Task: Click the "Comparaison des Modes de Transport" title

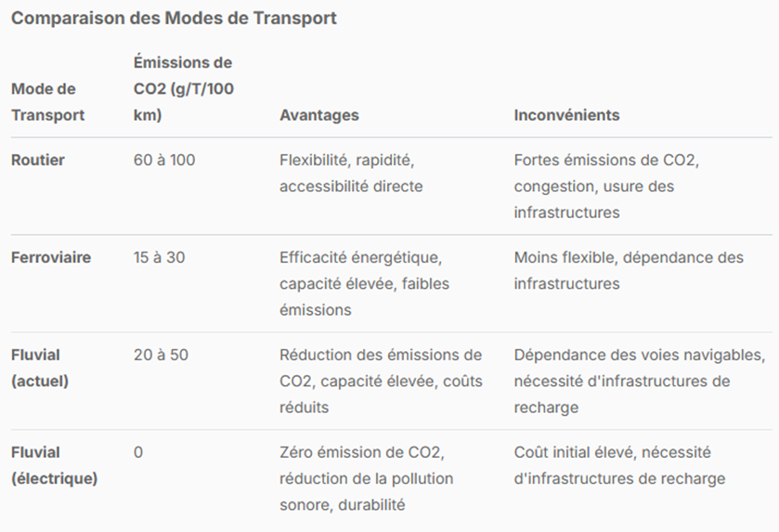Action: pyautogui.click(x=174, y=19)
